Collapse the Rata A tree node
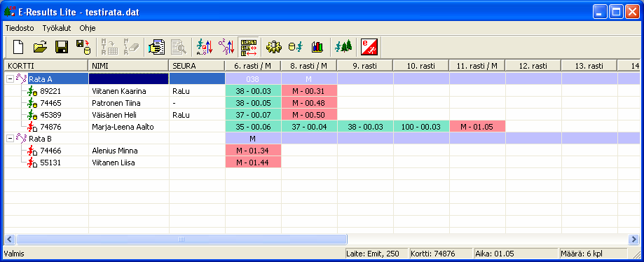 [10, 79]
